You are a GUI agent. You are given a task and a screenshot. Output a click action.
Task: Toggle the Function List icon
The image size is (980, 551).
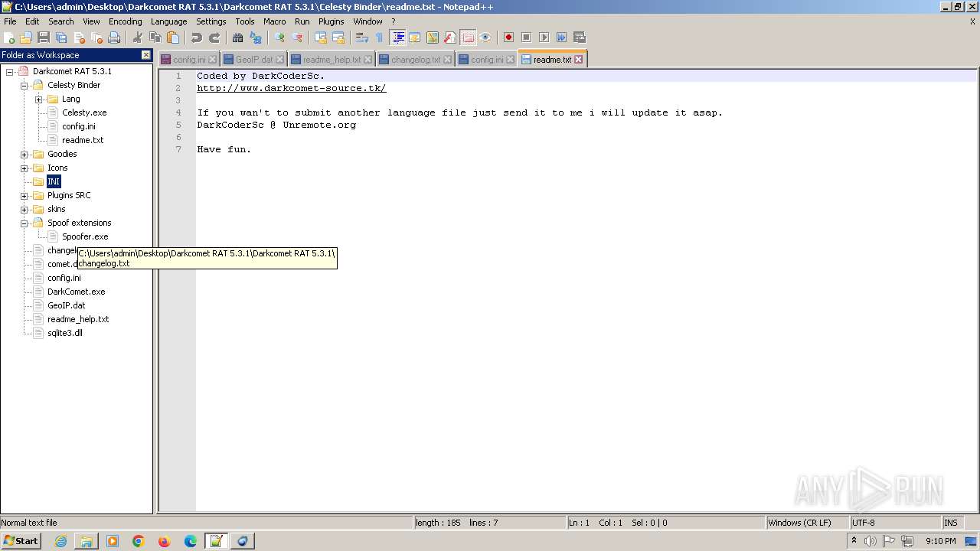[x=450, y=37]
